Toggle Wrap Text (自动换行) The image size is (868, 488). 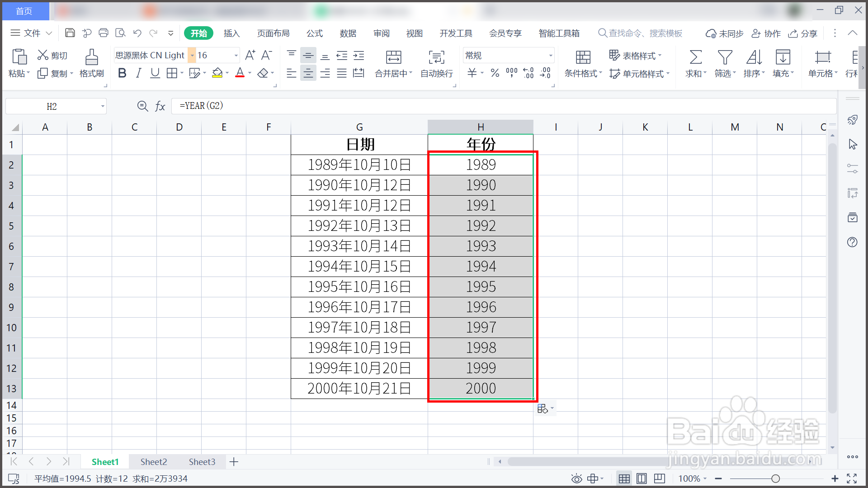point(437,64)
